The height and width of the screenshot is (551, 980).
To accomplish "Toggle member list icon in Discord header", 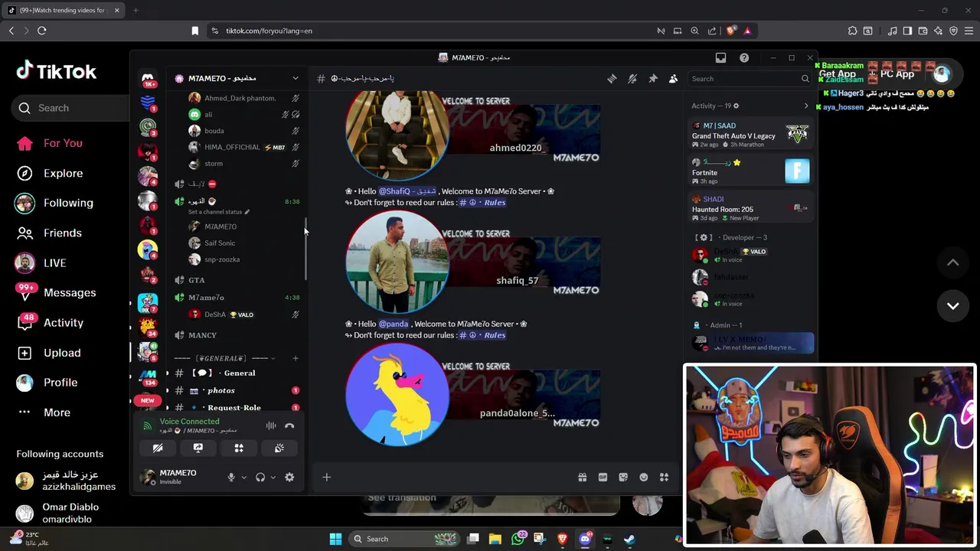I will click(x=673, y=79).
